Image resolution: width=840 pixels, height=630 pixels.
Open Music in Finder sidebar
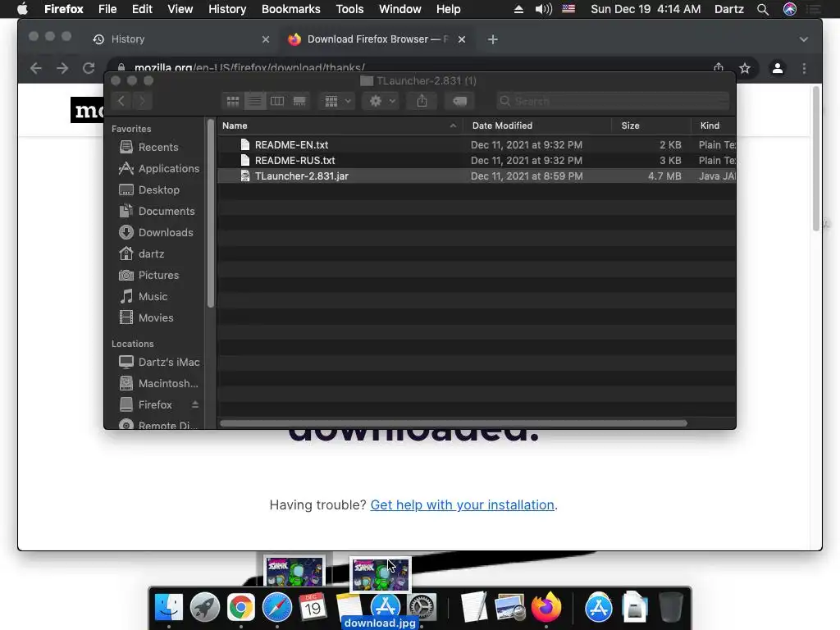pyautogui.click(x=143, y=296)
